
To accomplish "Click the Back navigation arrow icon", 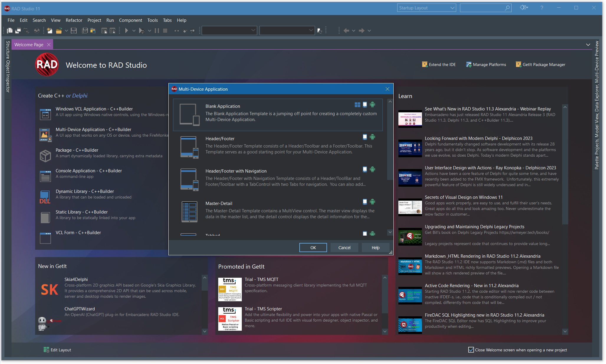I will tap(346, 30).
